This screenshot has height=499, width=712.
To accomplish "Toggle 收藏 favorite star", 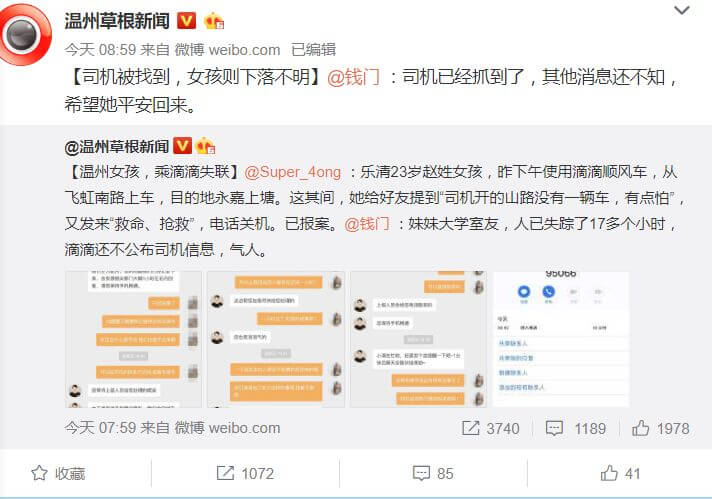I will pos(58,474).
